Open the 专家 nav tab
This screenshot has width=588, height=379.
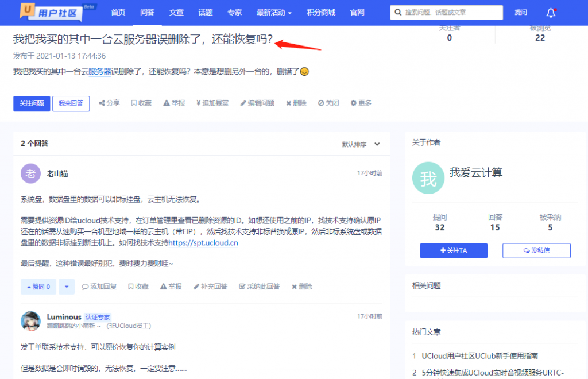click(235, 13)
